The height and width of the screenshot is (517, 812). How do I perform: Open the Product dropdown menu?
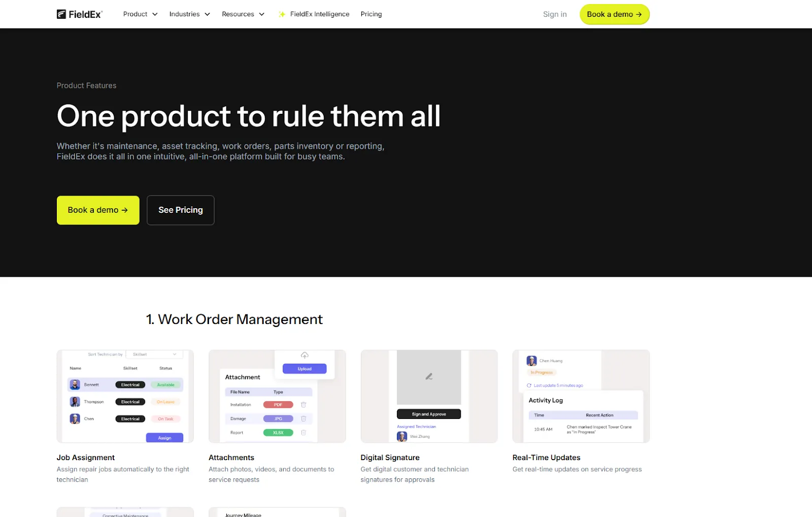pos(140,14)
